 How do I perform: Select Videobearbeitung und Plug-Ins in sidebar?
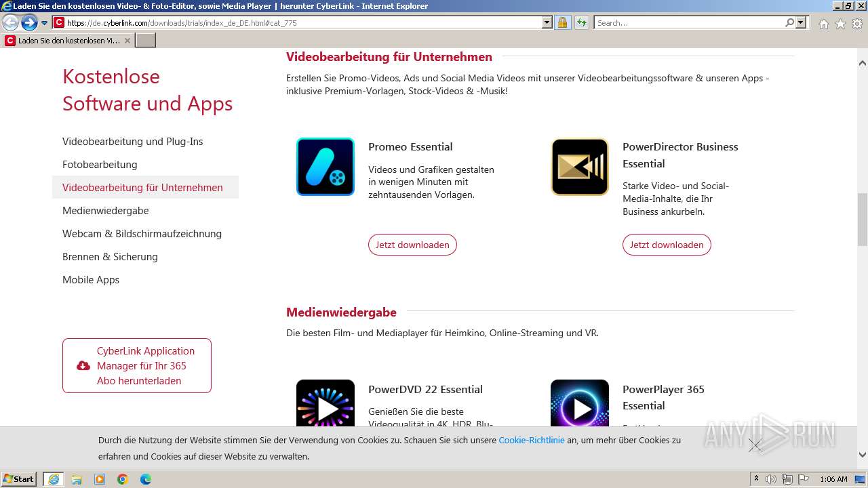pyautogui.click(x=133, y=142)
